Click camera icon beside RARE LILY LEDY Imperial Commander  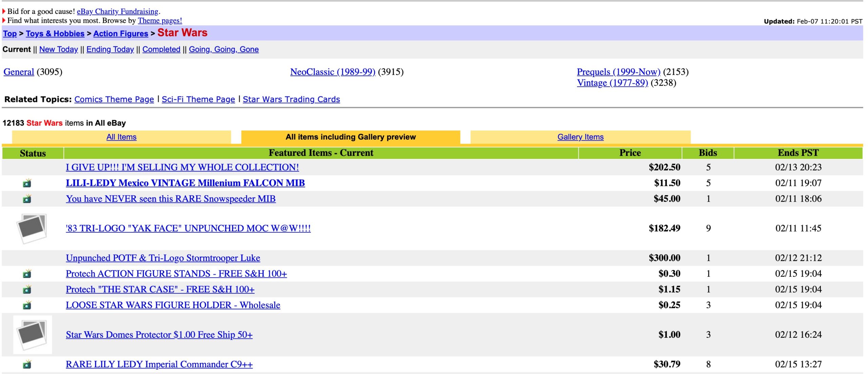[27, 365]
